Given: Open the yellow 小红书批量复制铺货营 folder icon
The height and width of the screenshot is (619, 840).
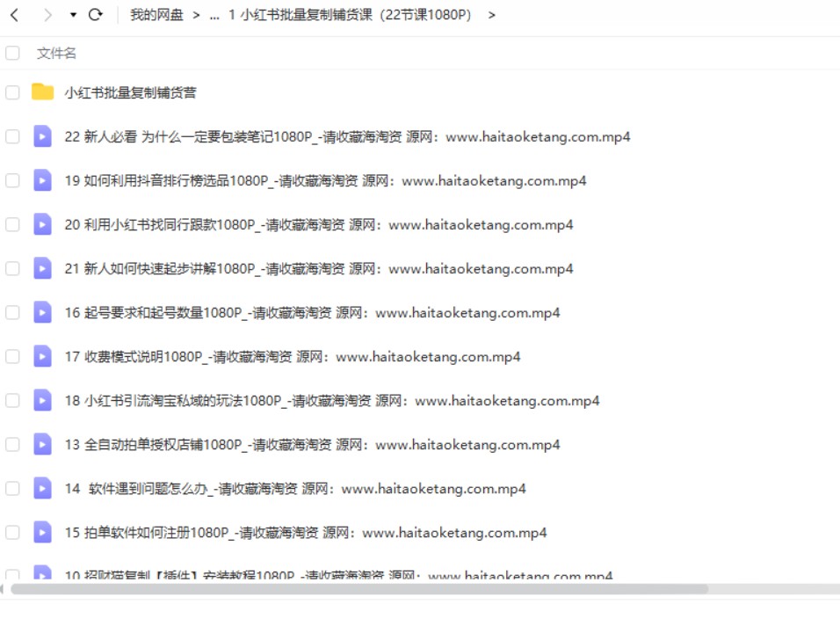Looking at the screenshot, I should [42, 92].
